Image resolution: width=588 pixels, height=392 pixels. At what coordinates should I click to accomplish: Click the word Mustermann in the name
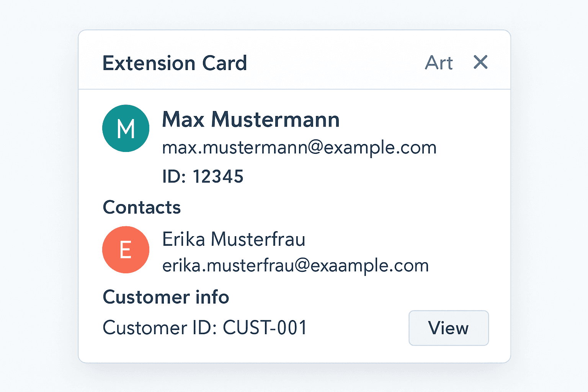[x=275, y=119]
